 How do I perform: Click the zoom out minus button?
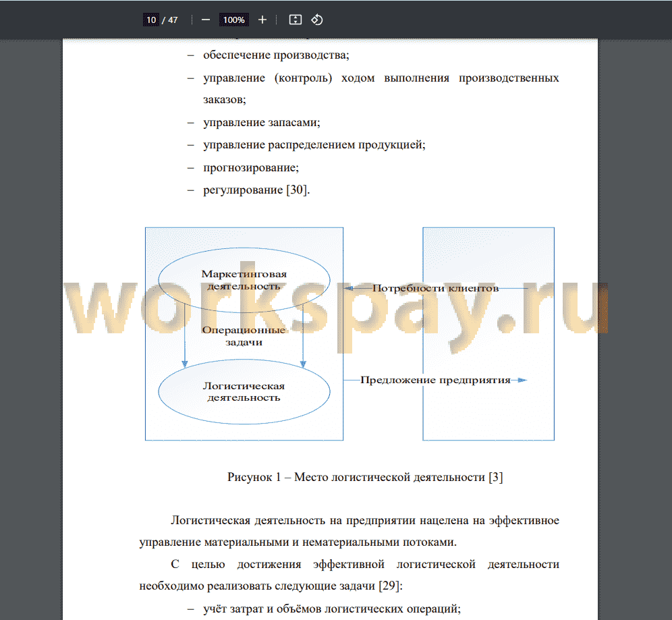[206, 20]
